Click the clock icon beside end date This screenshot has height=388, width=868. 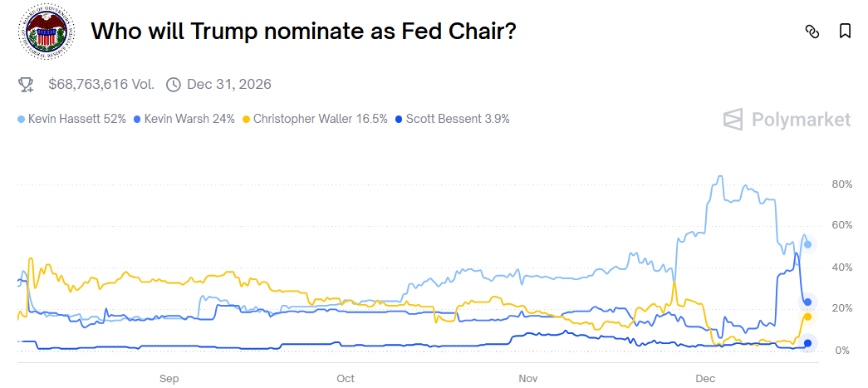(x=174, y=84)
